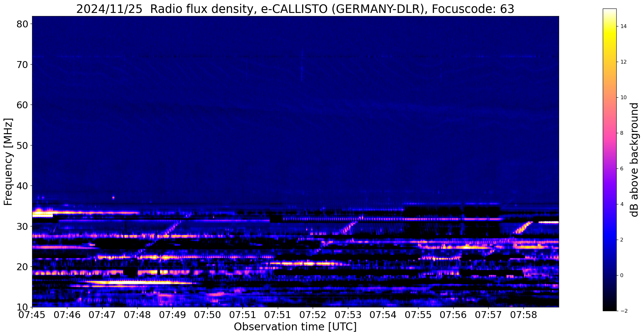Click the colorbar tick label 2

622,240
